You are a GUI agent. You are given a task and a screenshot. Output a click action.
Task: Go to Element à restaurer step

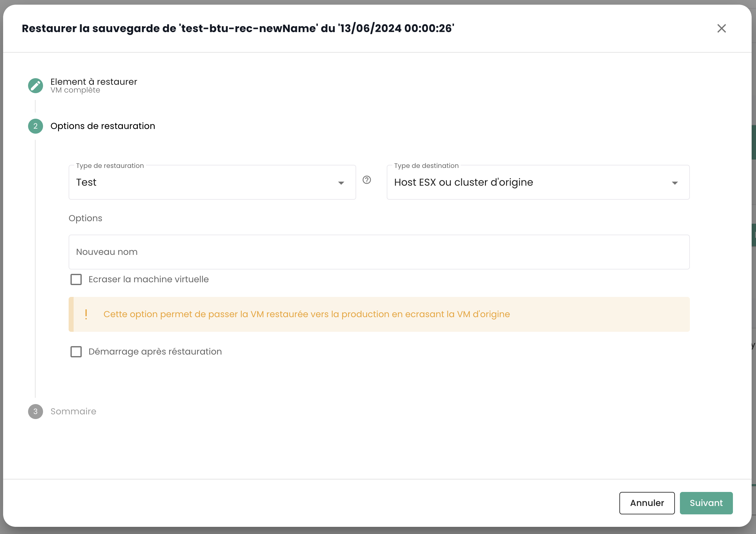94,82
